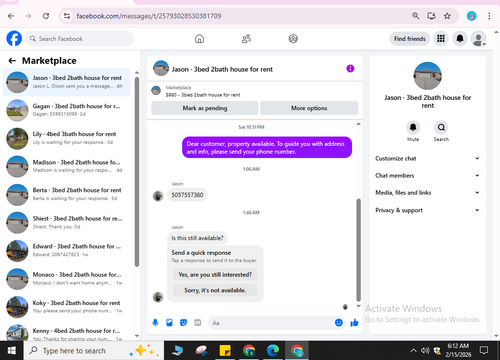Open Madison conversation in list
Viewport: 500px width, 360px height.
[67, 166]
